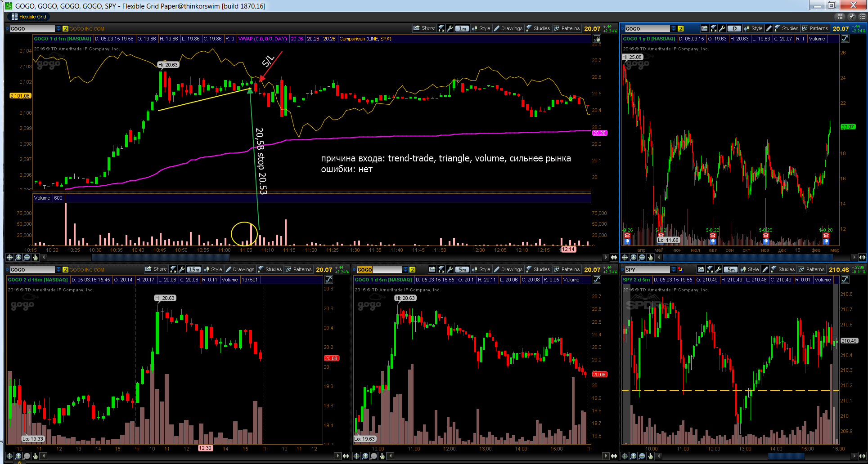
Task: Click the SPY chart horizontal scrollbar
Action: coord(786,456)
